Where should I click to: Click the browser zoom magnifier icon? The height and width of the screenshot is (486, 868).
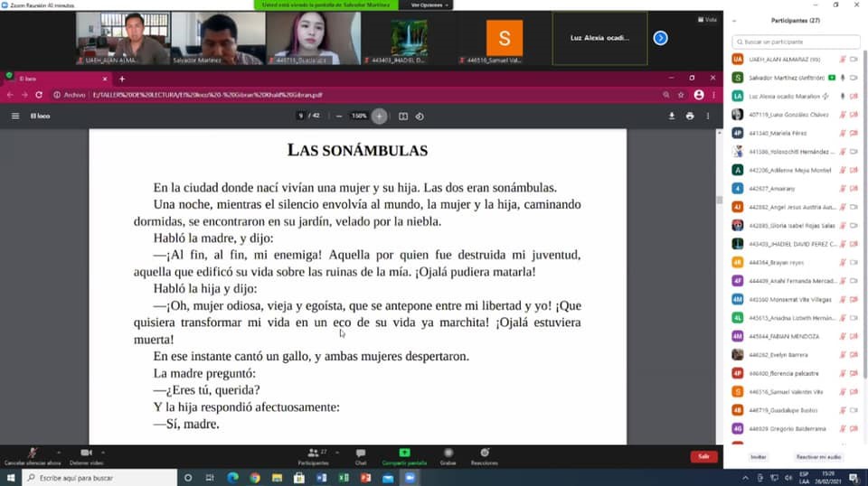(666, 95)
